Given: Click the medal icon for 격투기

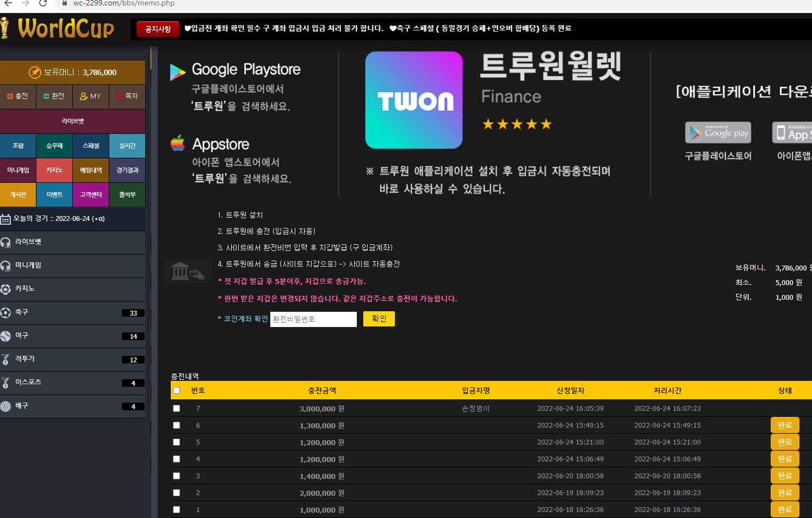Looking at the screenshot, I should (x=5, y=359).
